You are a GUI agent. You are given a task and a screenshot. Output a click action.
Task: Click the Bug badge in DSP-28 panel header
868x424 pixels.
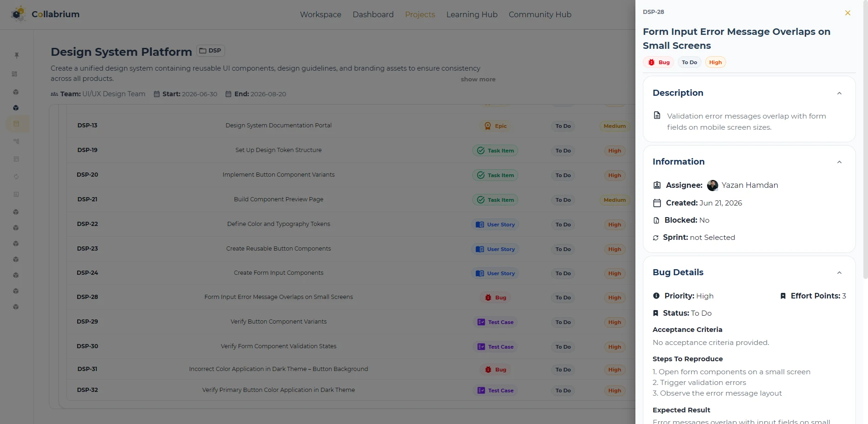click(659, 62)
